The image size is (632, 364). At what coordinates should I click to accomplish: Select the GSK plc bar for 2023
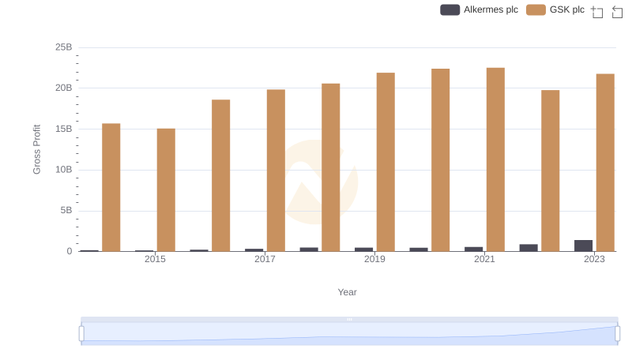pos(605,163)
